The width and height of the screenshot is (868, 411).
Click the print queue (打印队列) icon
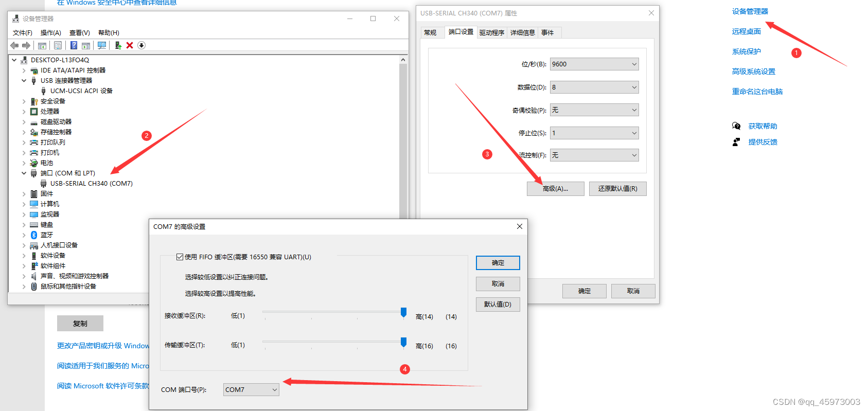[x=34, y=142]
